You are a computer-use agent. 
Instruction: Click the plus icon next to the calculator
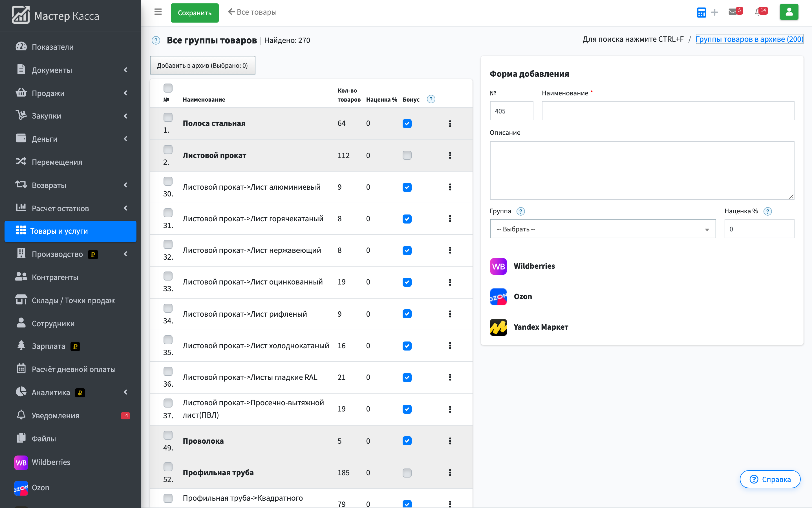point(715,12)
